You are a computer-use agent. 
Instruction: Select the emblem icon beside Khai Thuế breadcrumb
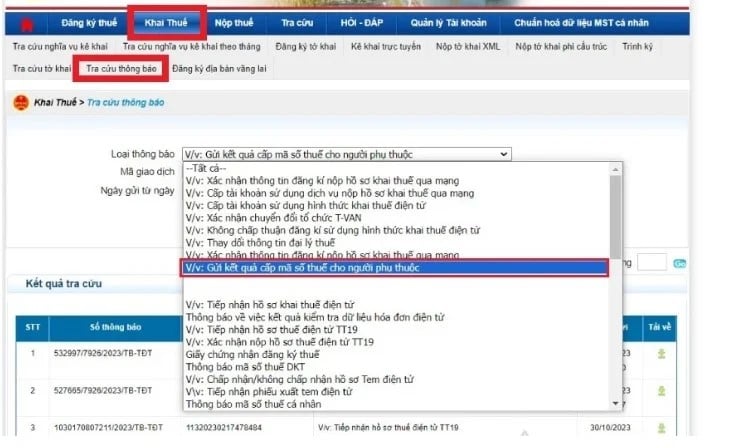click(x=21, y=102)
